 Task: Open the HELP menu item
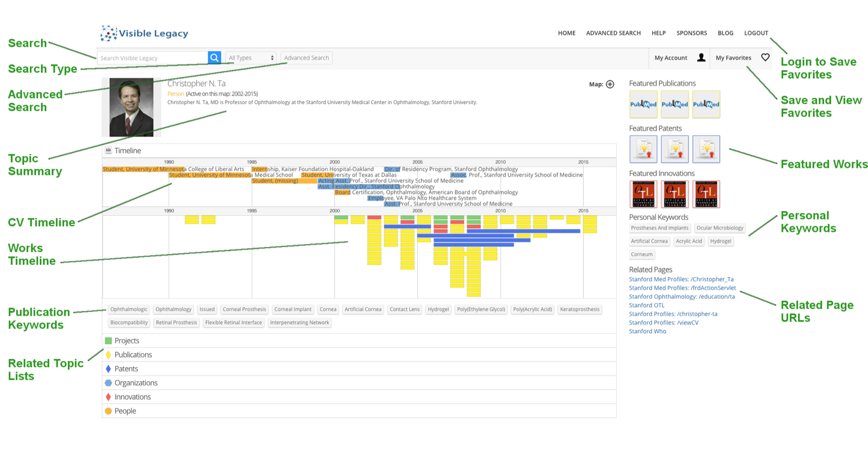(x=658, y=33)
